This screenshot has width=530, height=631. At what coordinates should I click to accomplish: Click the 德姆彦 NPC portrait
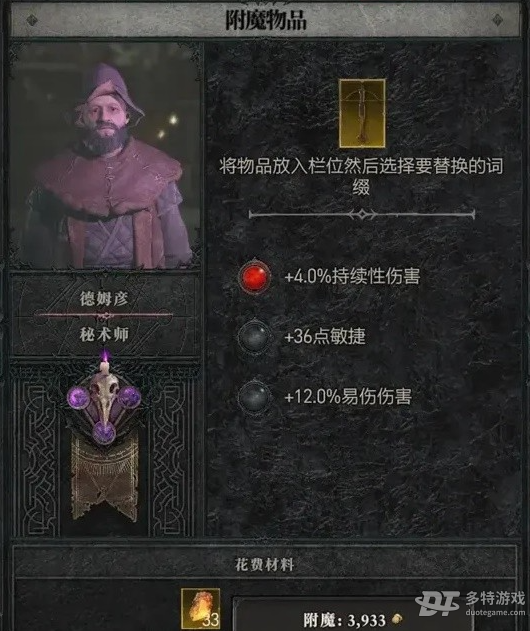pyautogui.click(x=105, y=155)
